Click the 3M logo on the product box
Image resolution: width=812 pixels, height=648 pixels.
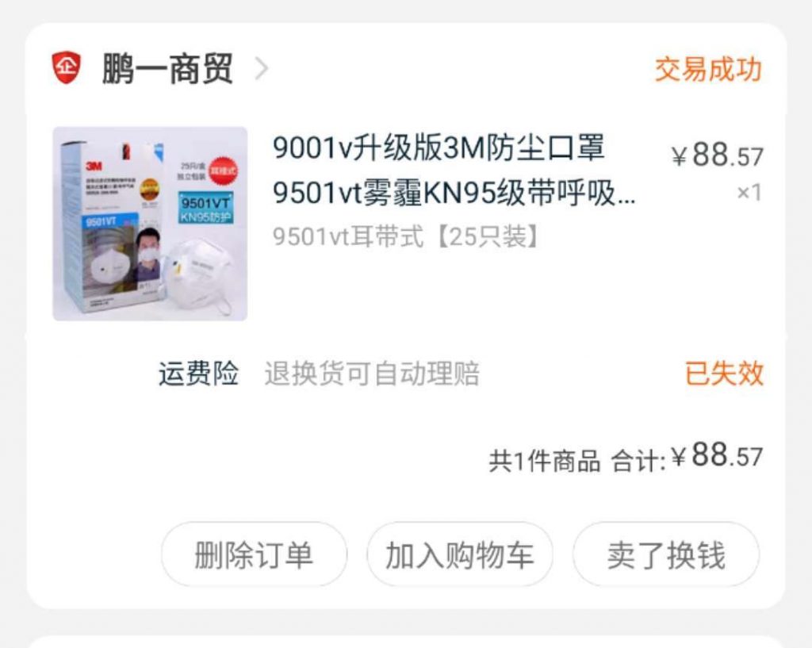click(94, 166)
